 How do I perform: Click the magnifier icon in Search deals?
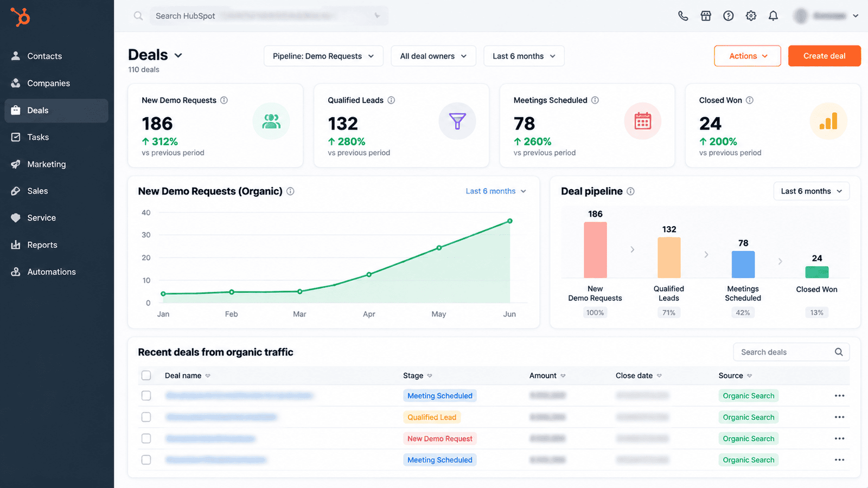839,352
